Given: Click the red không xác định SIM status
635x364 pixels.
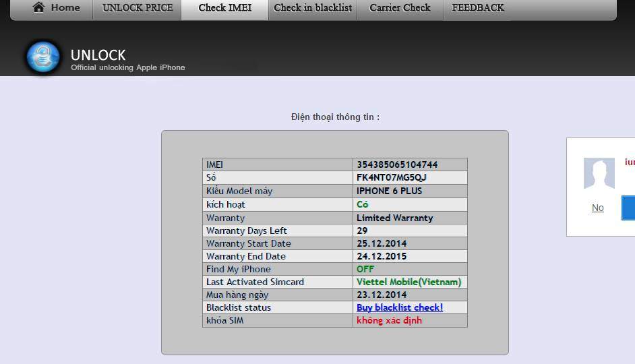Looking at the screenshot, I should pyautogui.click(x=389, y=321).
